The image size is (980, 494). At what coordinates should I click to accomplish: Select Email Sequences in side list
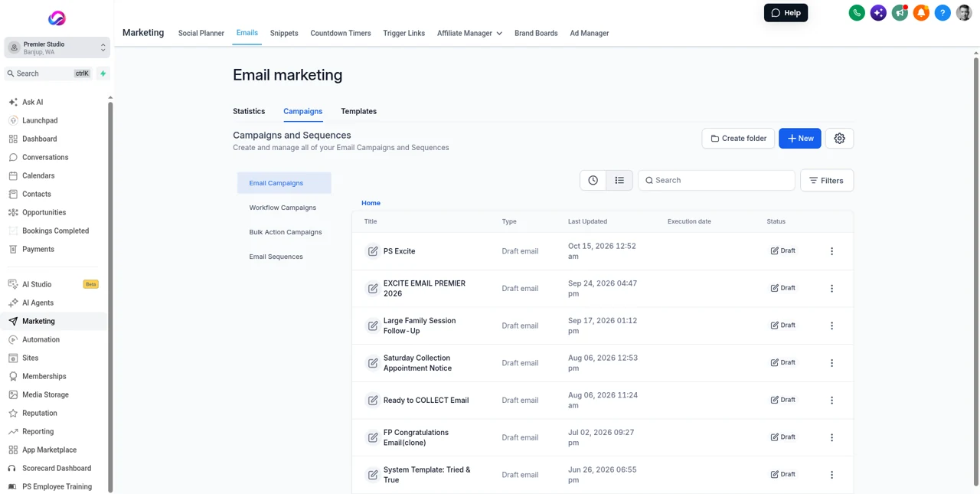[x=276, y=257]
